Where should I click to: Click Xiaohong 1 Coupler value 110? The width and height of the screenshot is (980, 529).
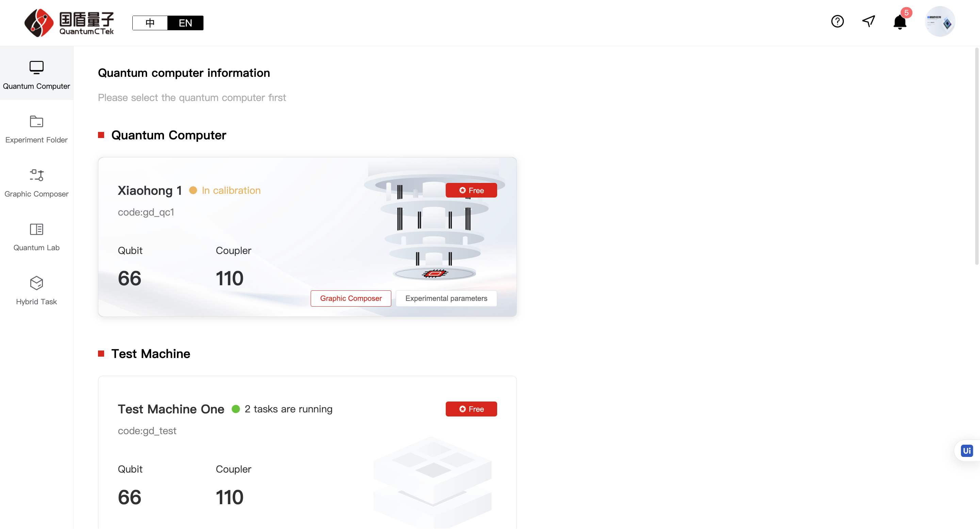[229, 278]
